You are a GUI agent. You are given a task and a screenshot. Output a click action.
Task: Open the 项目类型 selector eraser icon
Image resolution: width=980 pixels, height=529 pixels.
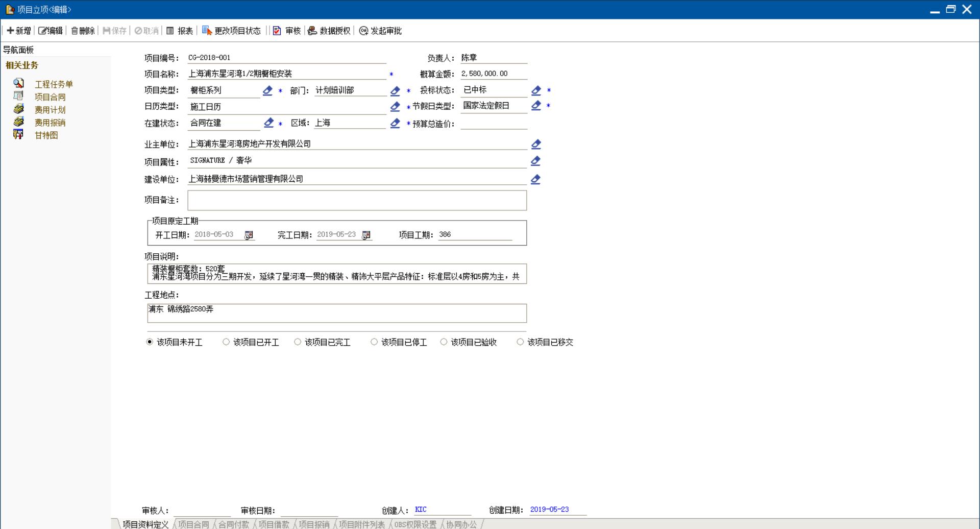(267, 90)
